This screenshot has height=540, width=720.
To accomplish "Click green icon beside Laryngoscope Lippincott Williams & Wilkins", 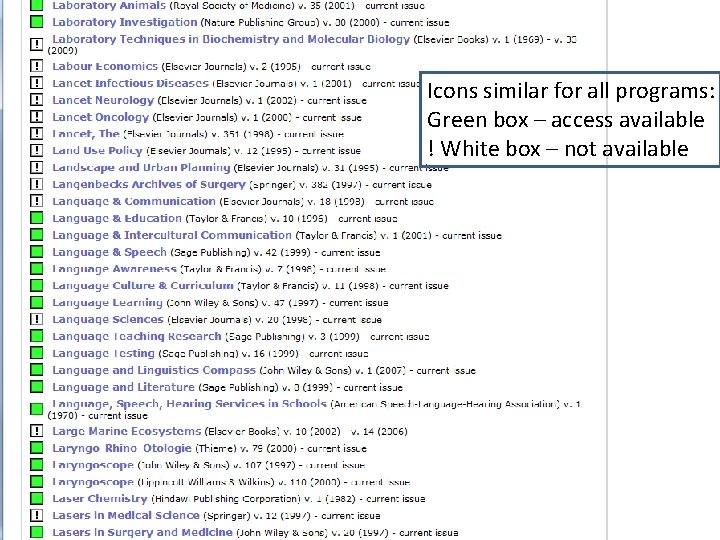I will 36,482.
